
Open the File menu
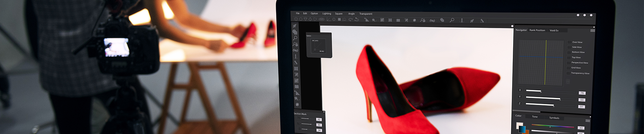click(298, 13)
